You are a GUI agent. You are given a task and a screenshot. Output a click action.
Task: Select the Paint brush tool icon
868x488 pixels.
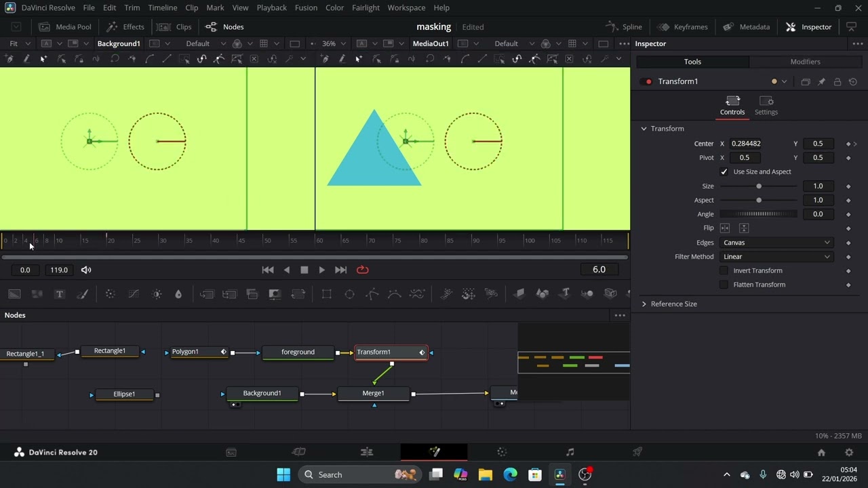[x=82, y=293]
